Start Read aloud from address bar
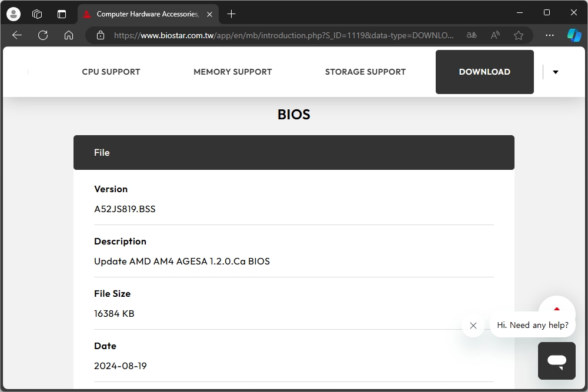Image resolution: width=588 pixels, height=392 pixels. [495, 35]
